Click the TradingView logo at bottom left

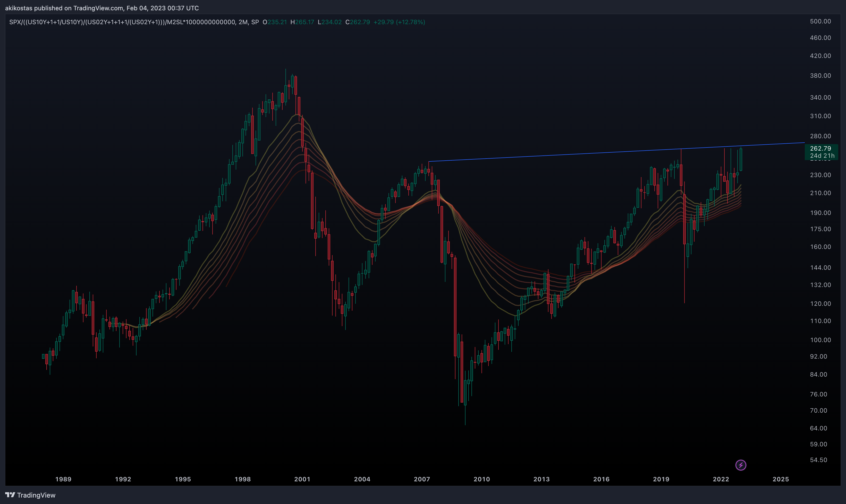(30, 495)
